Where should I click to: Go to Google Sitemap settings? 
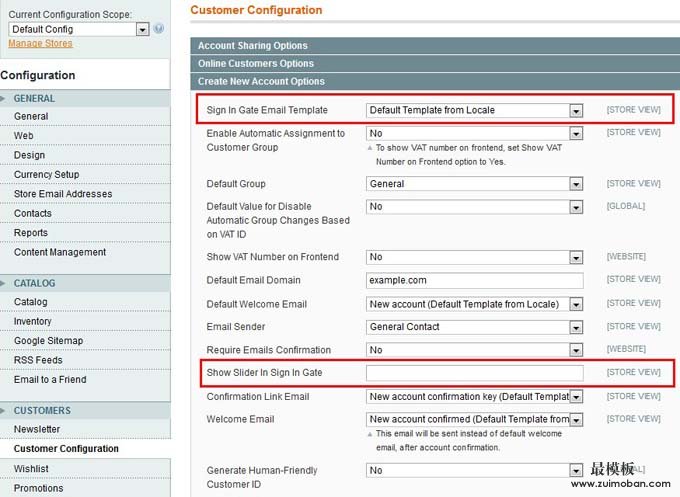(x=48, y=341)
